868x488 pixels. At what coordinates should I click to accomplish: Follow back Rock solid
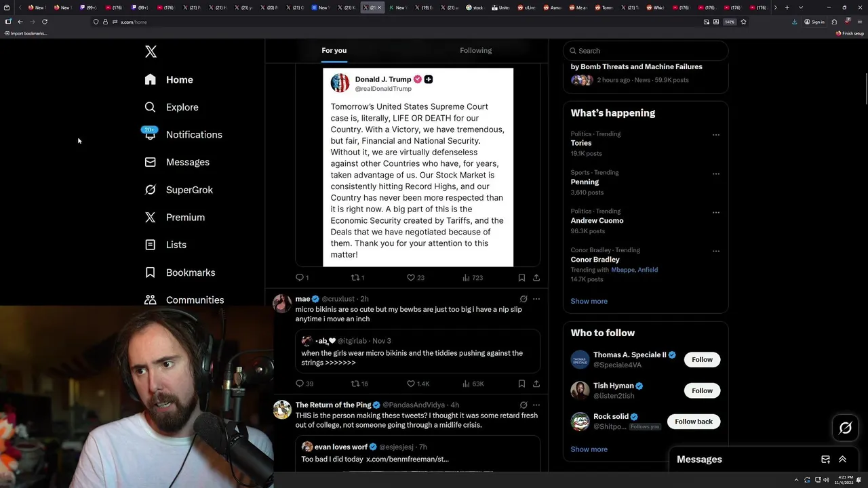(694, 422)
